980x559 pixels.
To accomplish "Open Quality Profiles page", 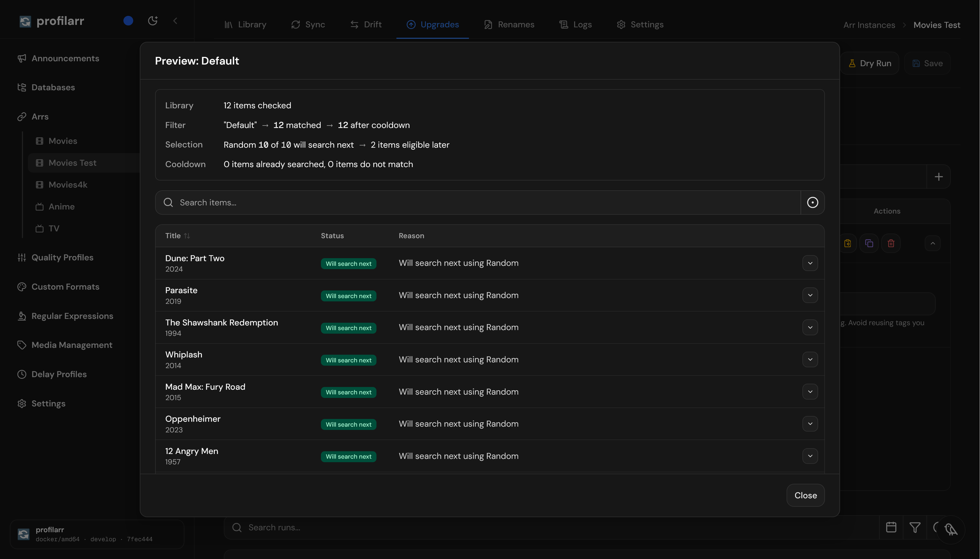I will [x=55, y=258].
